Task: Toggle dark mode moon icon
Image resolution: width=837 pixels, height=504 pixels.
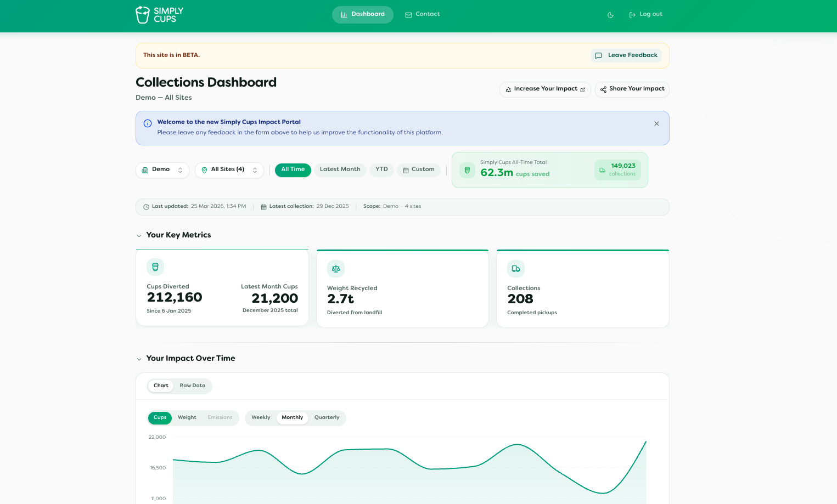Action: tap(610, 15)
